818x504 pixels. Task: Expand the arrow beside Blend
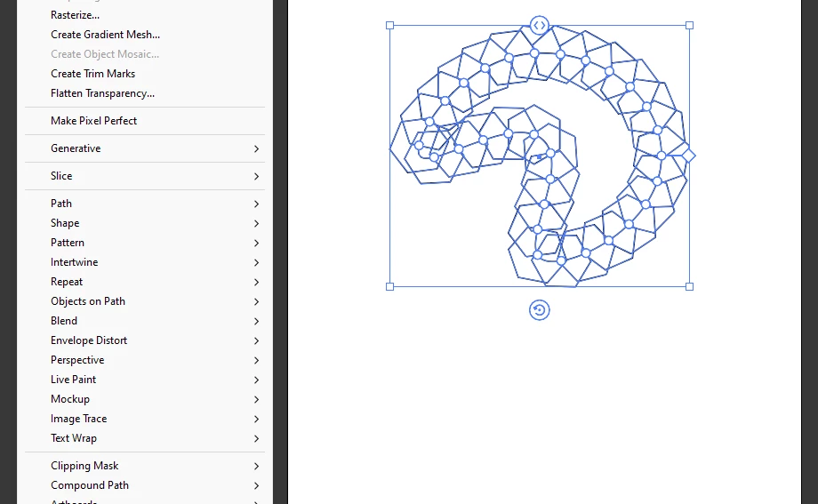256,322
